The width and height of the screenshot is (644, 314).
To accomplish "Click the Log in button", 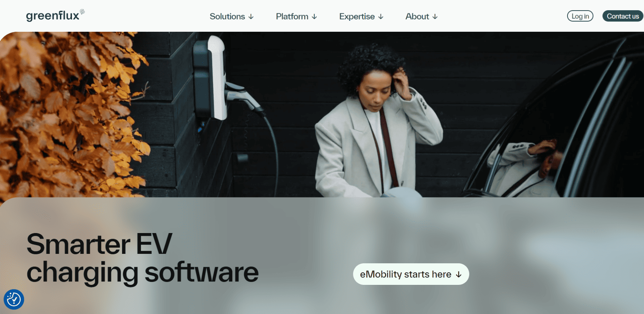I will coord(580,16).
